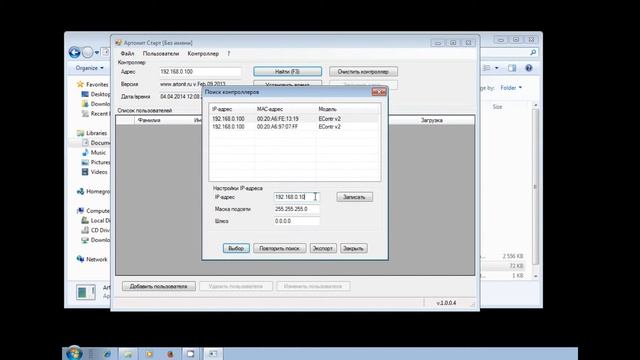Viewport: 640px width, 360px height.
Task: Open Network in Explorer sidebar
Action: point(97,259)
